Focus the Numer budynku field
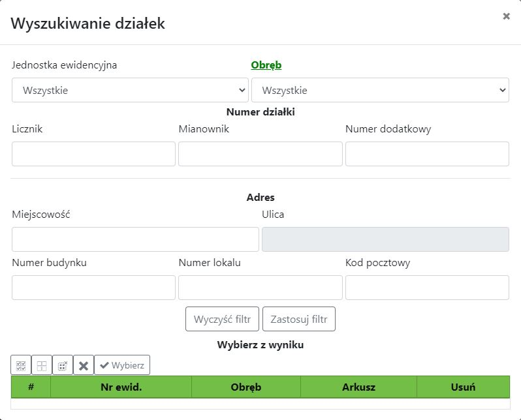Screen dimensions: 521x420 (x=93, y=288)
